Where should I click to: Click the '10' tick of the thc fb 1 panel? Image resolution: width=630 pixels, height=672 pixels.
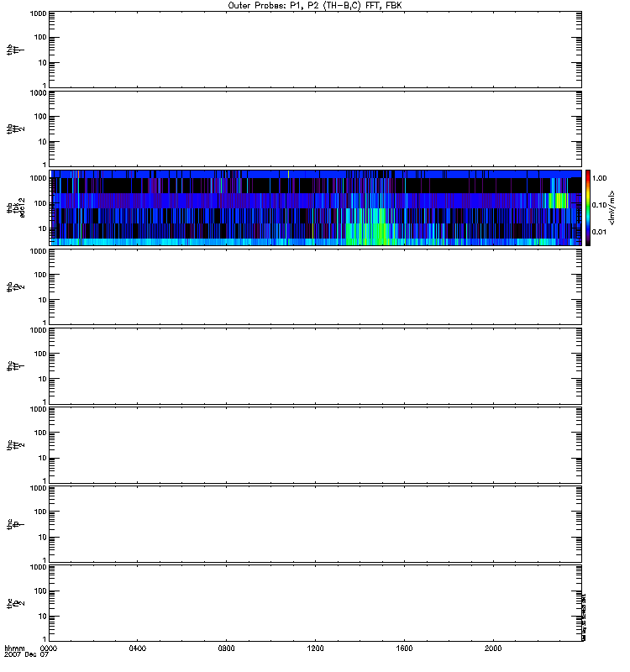pyautogui.click(x=43, y=538)
